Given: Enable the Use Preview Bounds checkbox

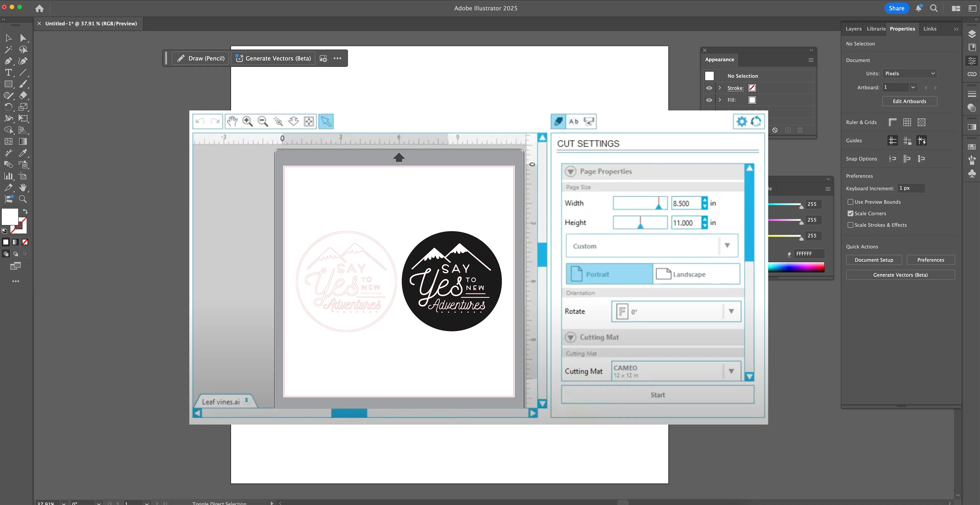Looking at the screenshot, I should coord(851,202).
